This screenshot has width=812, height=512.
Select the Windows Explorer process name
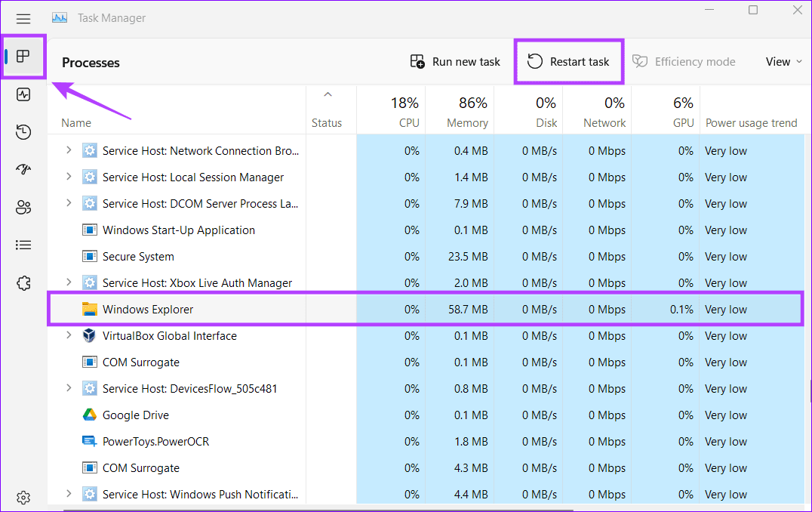148,310
